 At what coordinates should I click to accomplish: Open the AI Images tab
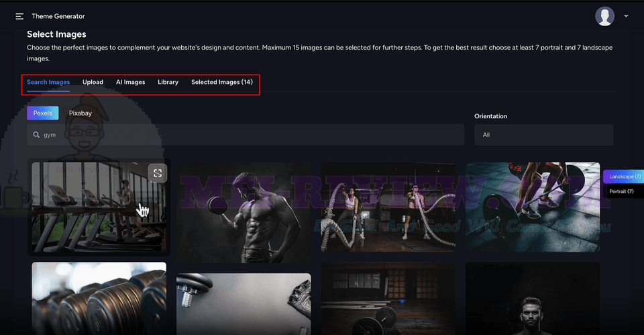(130, 82)
